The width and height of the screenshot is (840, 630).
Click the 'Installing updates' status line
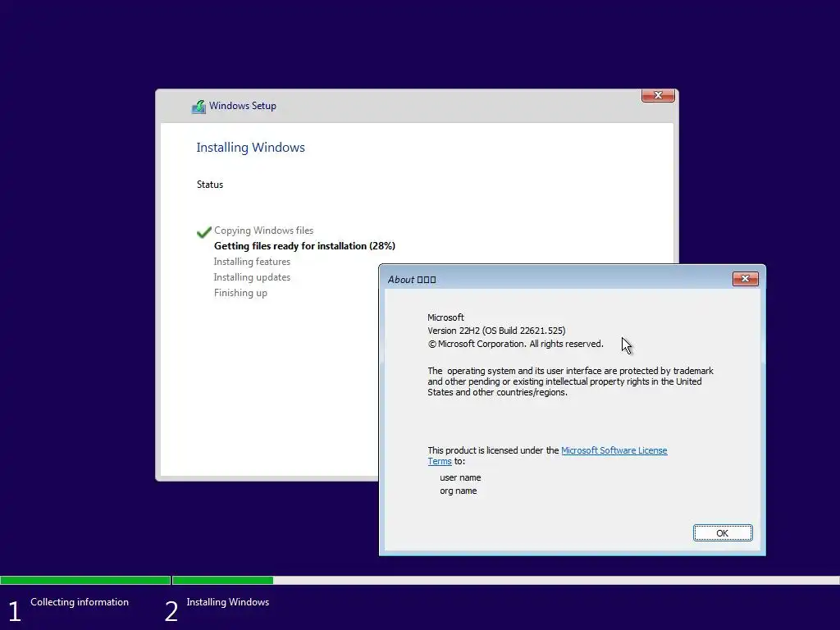pyautogui.click(x=252, y=277)
